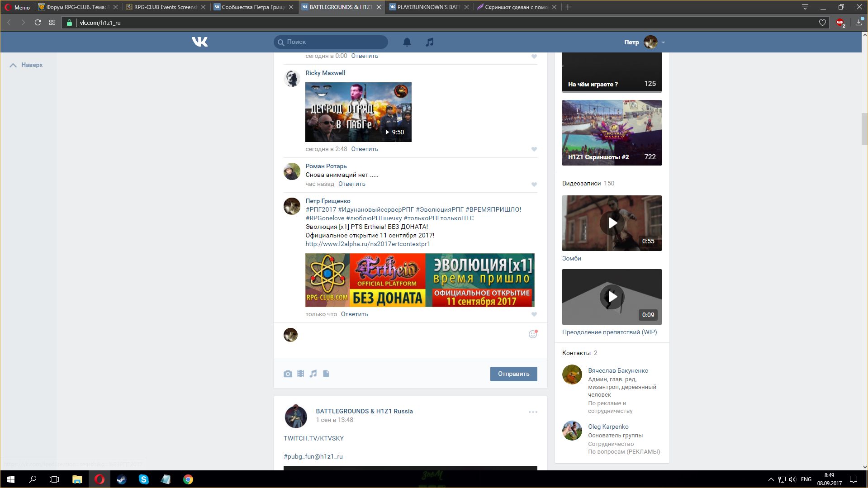
Task: Click bookmark heart icon in address bar
Action: coord(822,23)
